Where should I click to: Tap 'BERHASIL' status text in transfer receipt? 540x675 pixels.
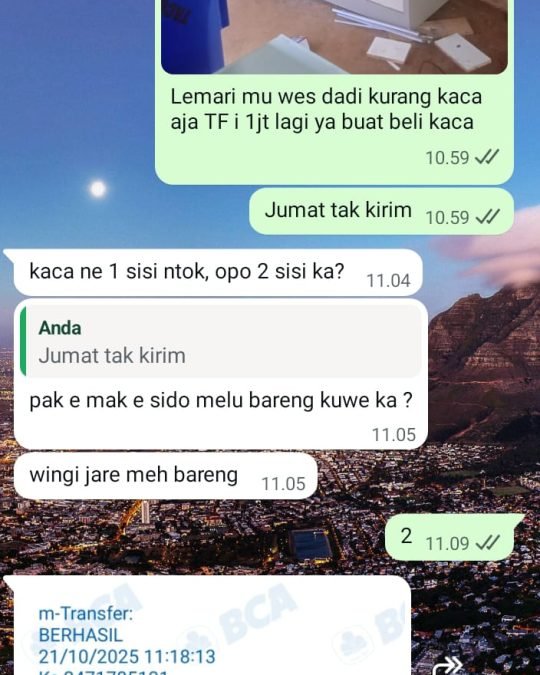tap(81, 635)
